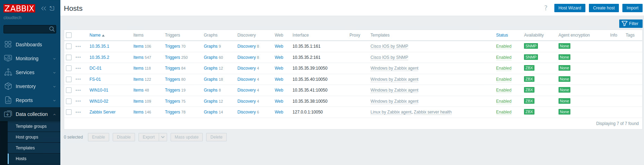Screen dimensions: 644x165
Task: Click the None encryption badge for FS-01
Action: [x=564, y=79]
